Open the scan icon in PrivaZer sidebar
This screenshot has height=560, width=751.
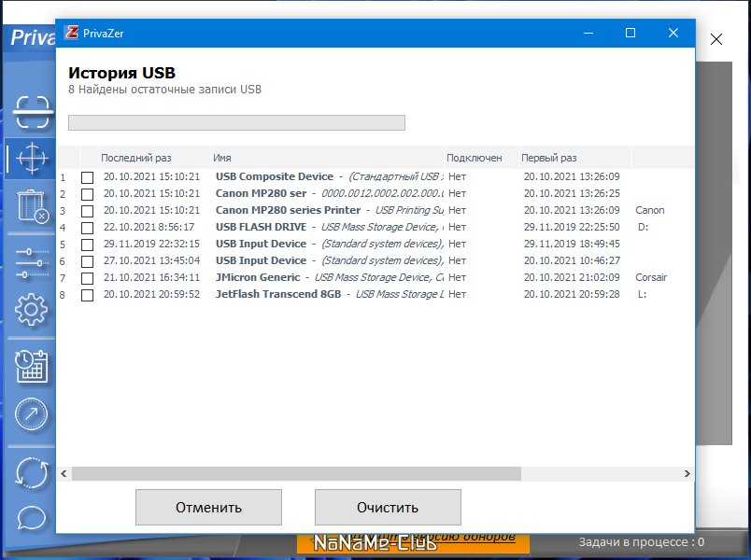32,112
